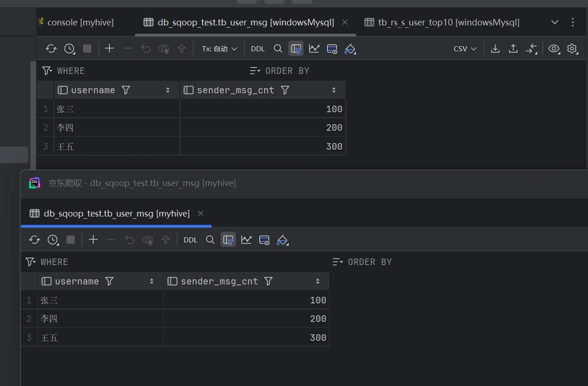Click the copy to database arrows icon

pyautogui.click(x=531, y=48)
